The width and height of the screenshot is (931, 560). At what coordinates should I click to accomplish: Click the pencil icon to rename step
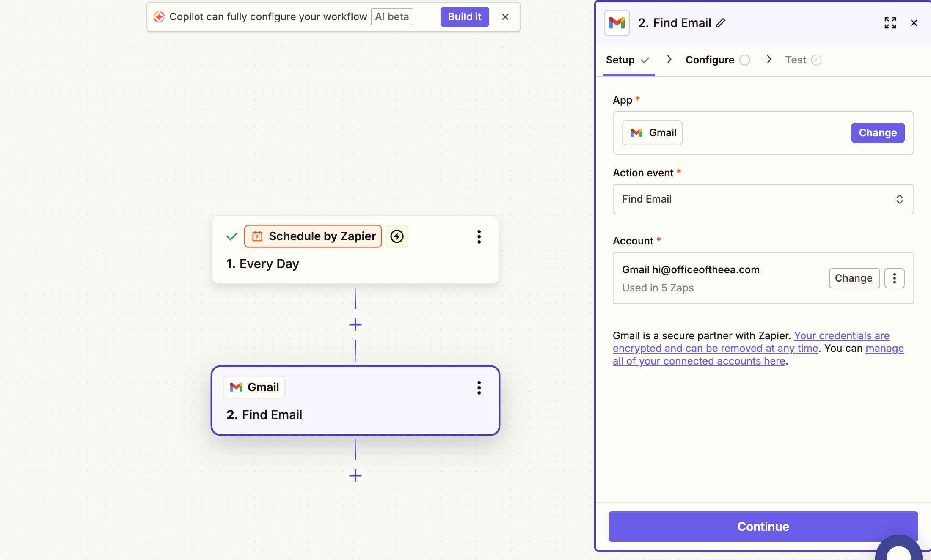pos(721,23)
